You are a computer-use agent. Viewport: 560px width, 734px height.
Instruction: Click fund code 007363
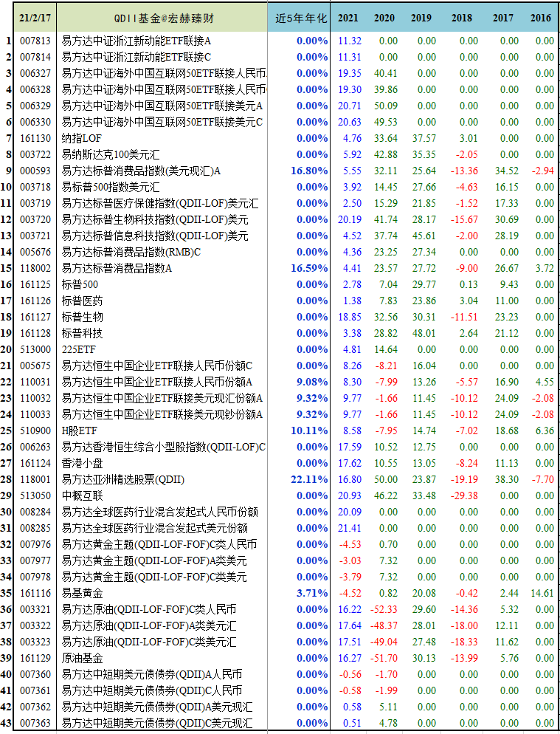(35, 723)
